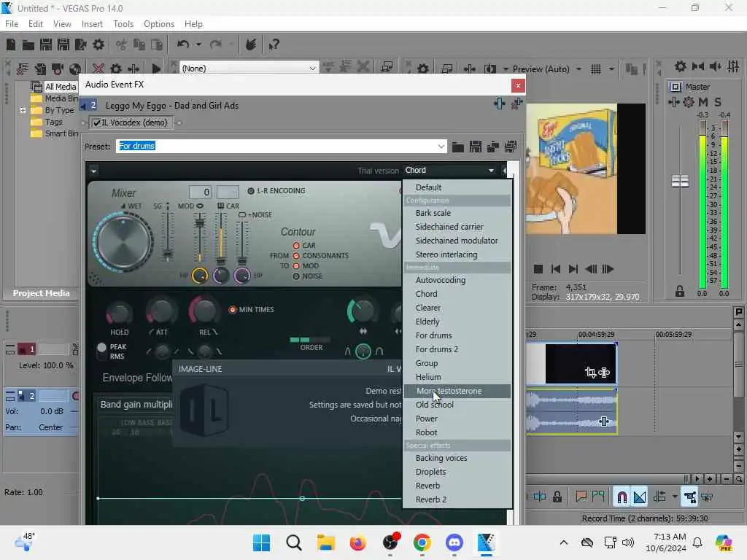Viewport: 747px width, 560px height.
Task: Open the Insert menu
Action: click(92, 24)
